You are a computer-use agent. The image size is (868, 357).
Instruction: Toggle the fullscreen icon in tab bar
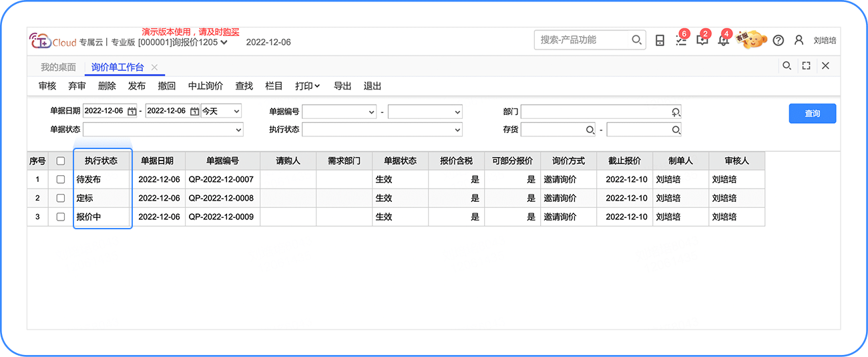point(806,66)
